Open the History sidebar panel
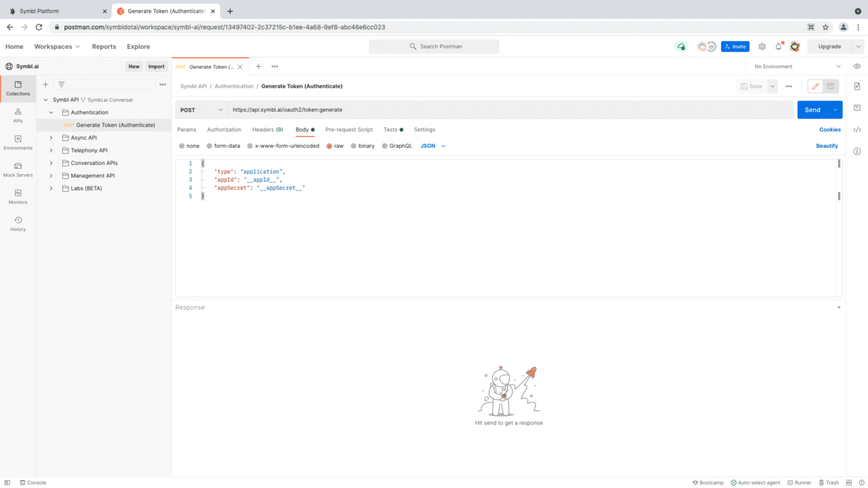The image size is (868, 488). (17, 223)
